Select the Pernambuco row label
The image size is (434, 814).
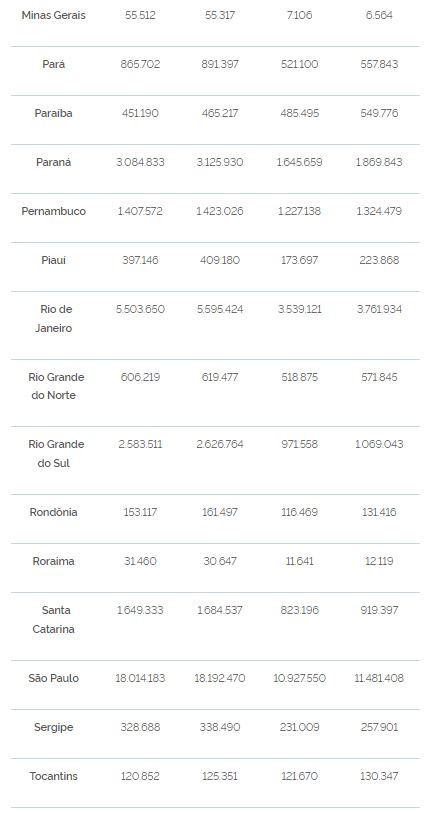tap(53, 211)
